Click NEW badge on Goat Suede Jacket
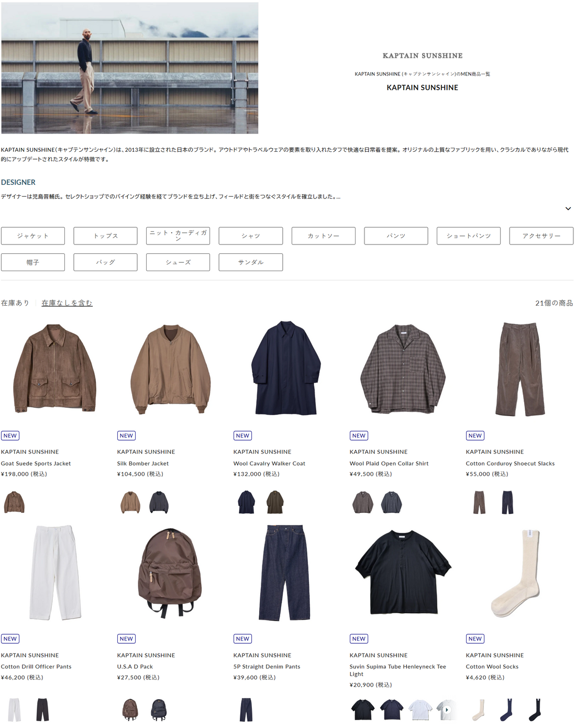 click(x=10, y=435)
